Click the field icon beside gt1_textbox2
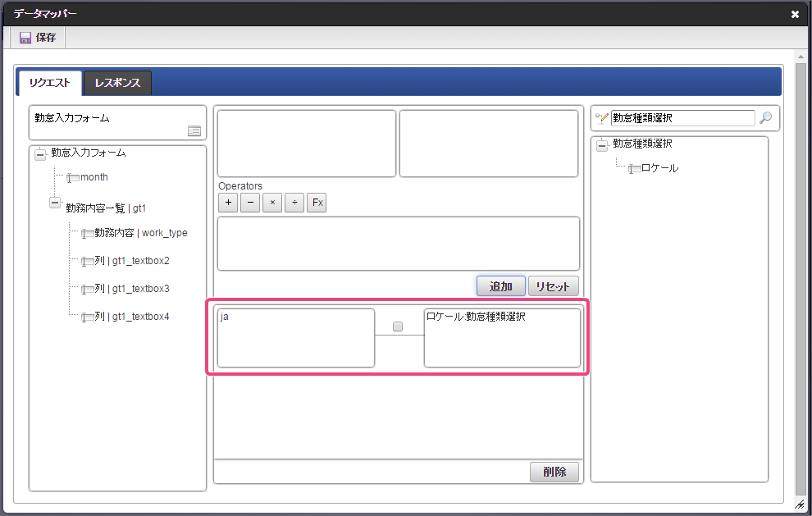Image resolution: width=812 pixels, height=516 pixels. pos(87,262)
